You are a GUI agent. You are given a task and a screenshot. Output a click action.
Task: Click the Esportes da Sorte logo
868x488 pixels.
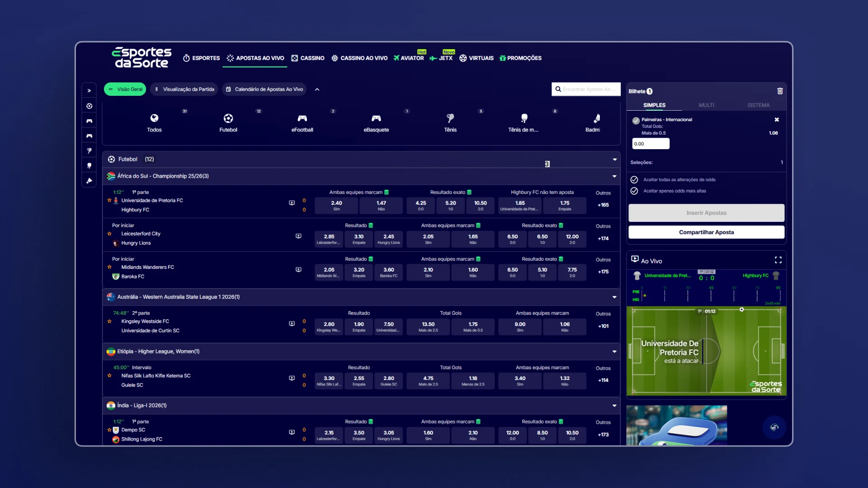(x=142, y=57)
